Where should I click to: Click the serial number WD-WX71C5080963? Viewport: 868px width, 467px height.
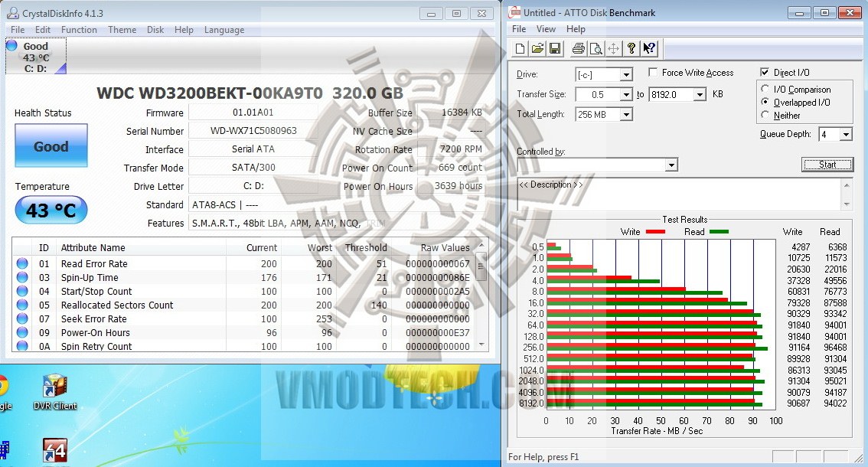click(x=253, y=131)
